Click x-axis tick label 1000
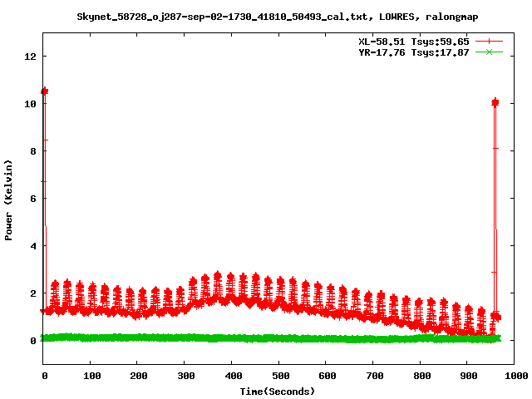This screenshot has height=399, width=532. (516, 376)
